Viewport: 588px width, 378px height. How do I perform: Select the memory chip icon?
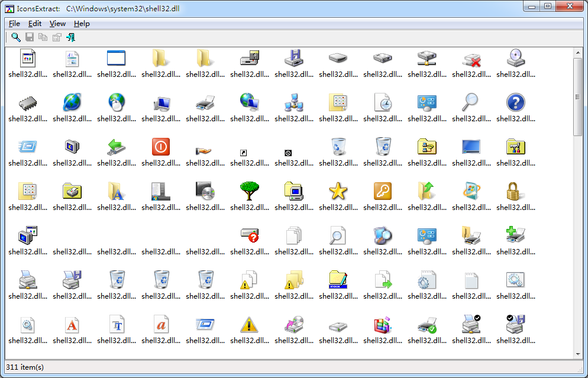(x=28, y=103)
